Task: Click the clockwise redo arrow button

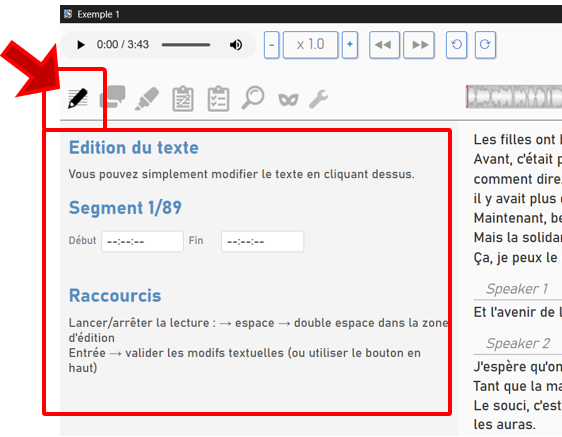Action: (485, 45)
